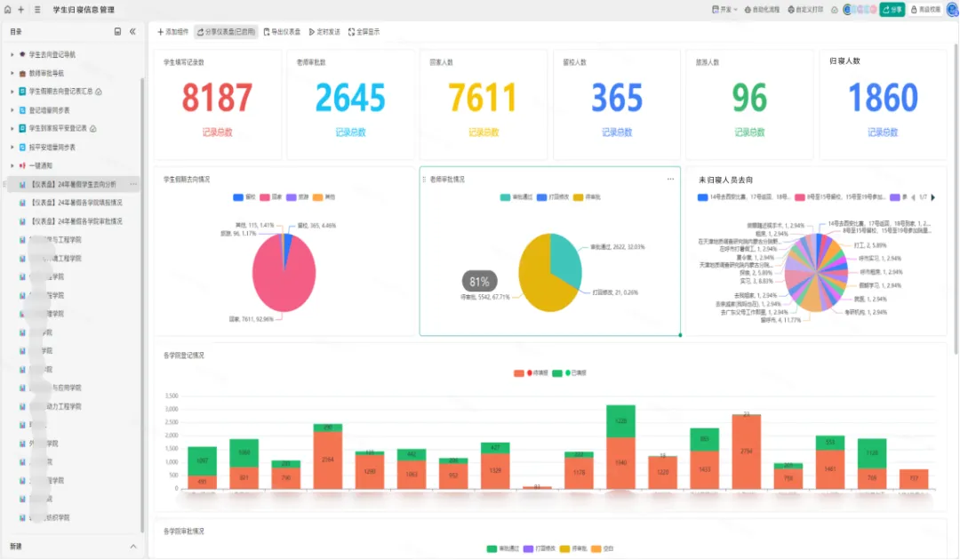960x560 pixels.
Task: Click 导出仪表盘 in dashboard toolbar
Action: click(282, 32)
